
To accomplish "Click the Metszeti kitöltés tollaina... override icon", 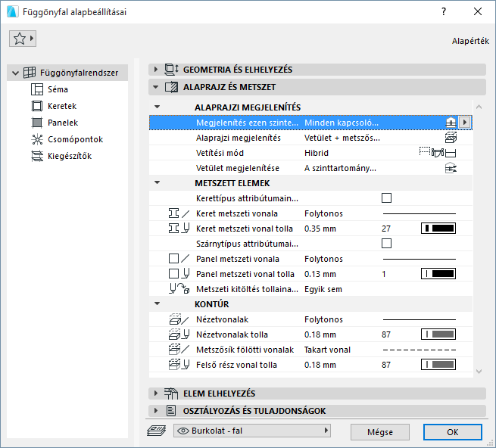I will coord(179,288).
